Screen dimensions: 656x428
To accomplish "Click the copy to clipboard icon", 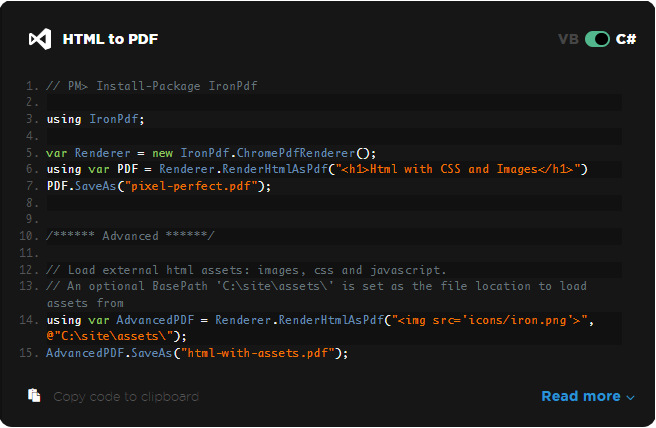I will pyautogui.click(x=34, y=395).
